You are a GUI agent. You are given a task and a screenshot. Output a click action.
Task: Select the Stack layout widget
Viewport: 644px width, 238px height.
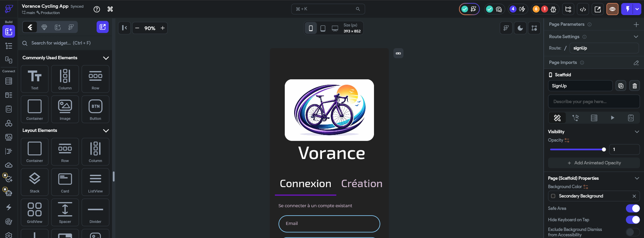pyautogui.click(x=35, y=182)
